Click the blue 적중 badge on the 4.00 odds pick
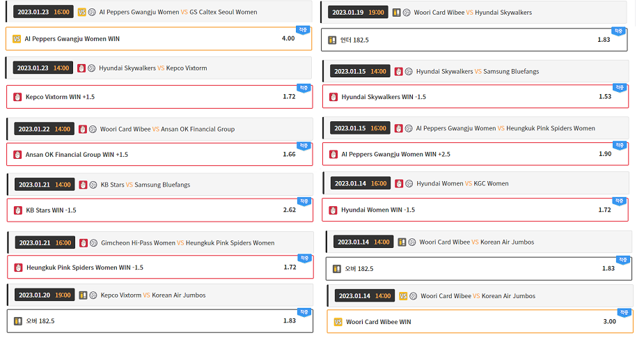 304,30
